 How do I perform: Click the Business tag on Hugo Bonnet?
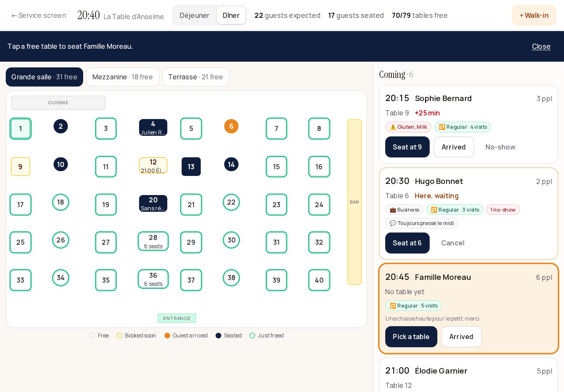point(404,210)
